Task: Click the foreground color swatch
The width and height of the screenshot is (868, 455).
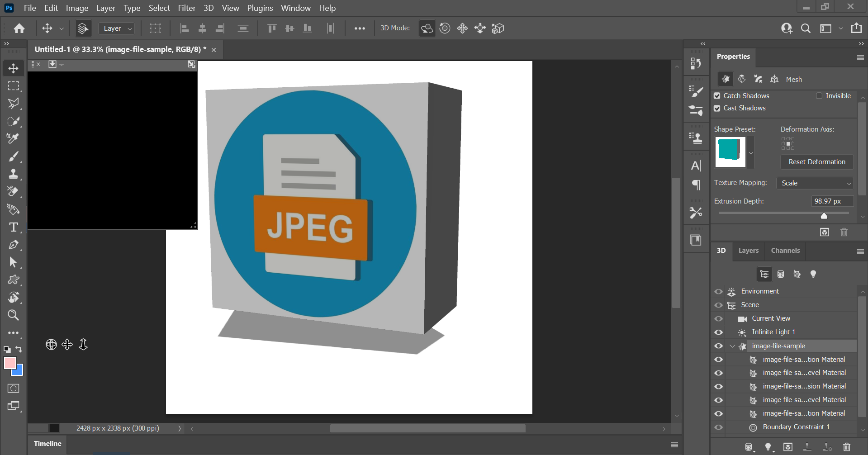Action: tap(9, 363)
